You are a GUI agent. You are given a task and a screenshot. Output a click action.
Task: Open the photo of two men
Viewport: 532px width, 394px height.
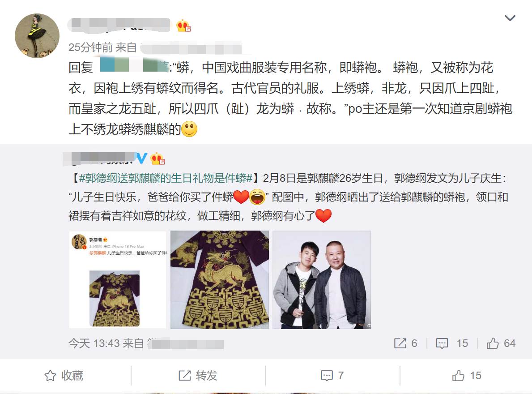pos(322,280)
